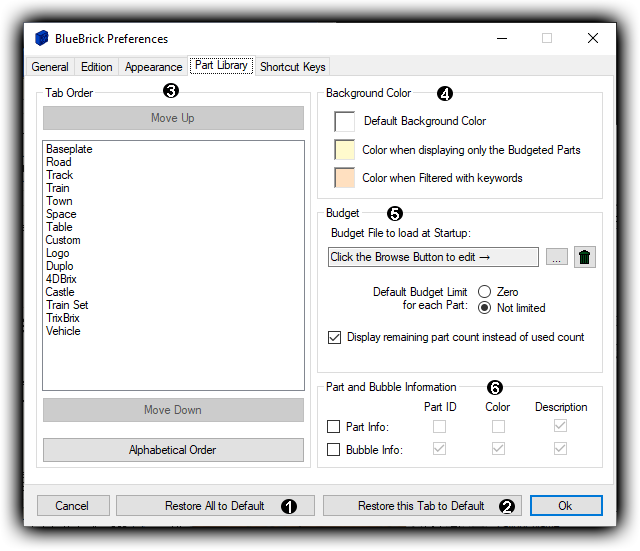Change the Filtered with keywords color swatch
This screenshot has height=551, width=640.
click(344, 178)
